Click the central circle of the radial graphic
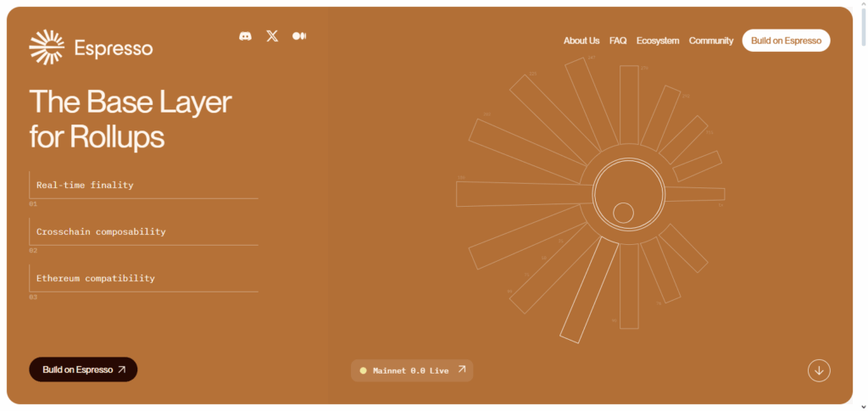Image resolution: width=868 pixels, height=411 pixels. [628, 193]
